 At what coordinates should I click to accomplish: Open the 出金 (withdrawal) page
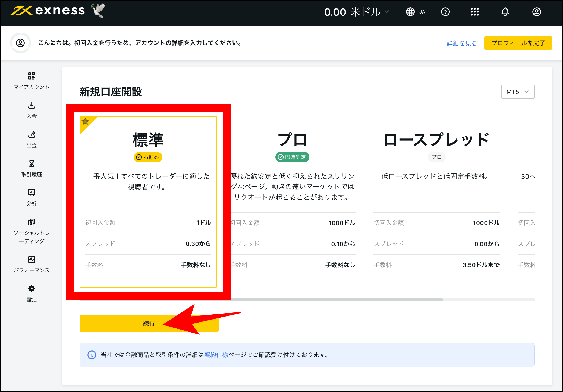(x=31, y=139)
